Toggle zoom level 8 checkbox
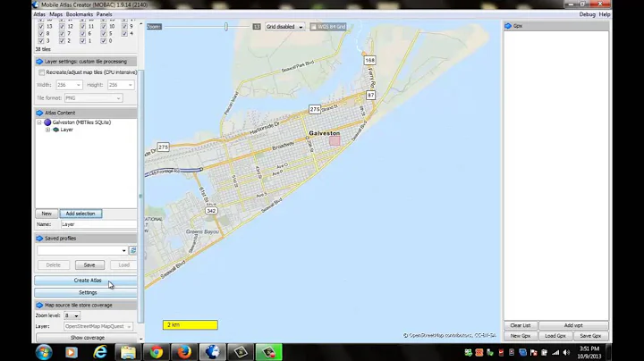644x361 pixels. tap(40, 34)
